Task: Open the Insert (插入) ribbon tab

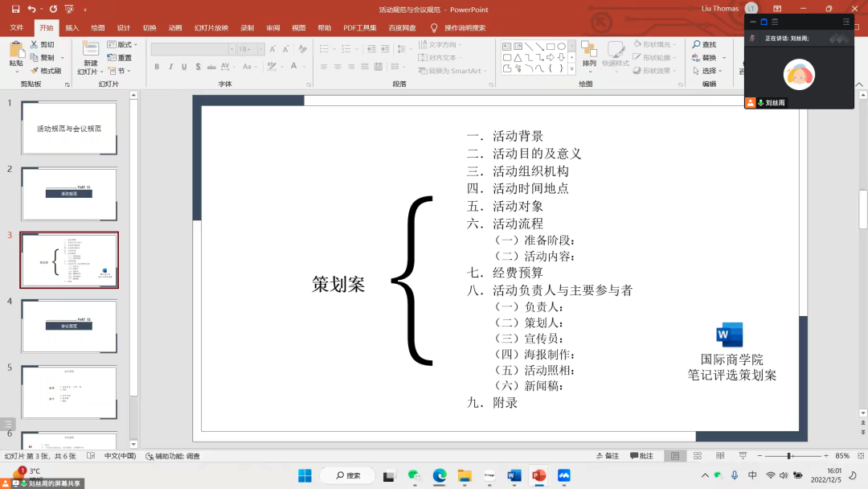Action: pos(72,27)
